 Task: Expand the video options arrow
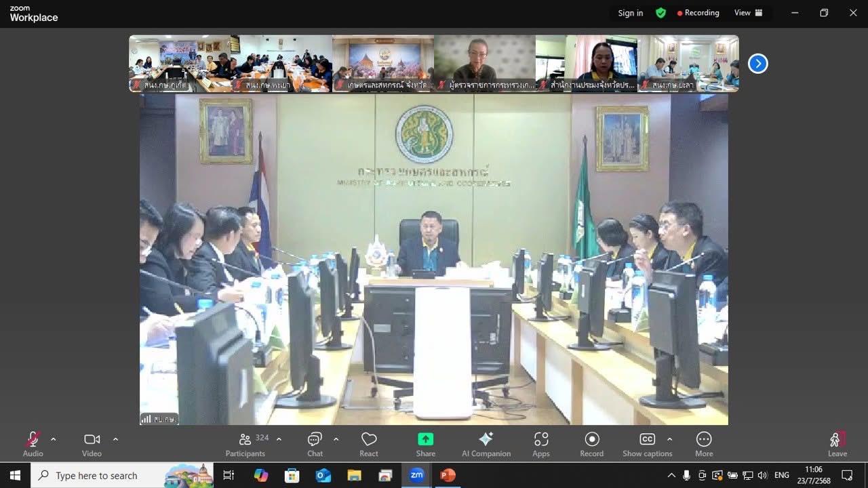click(x=115, y=439)
